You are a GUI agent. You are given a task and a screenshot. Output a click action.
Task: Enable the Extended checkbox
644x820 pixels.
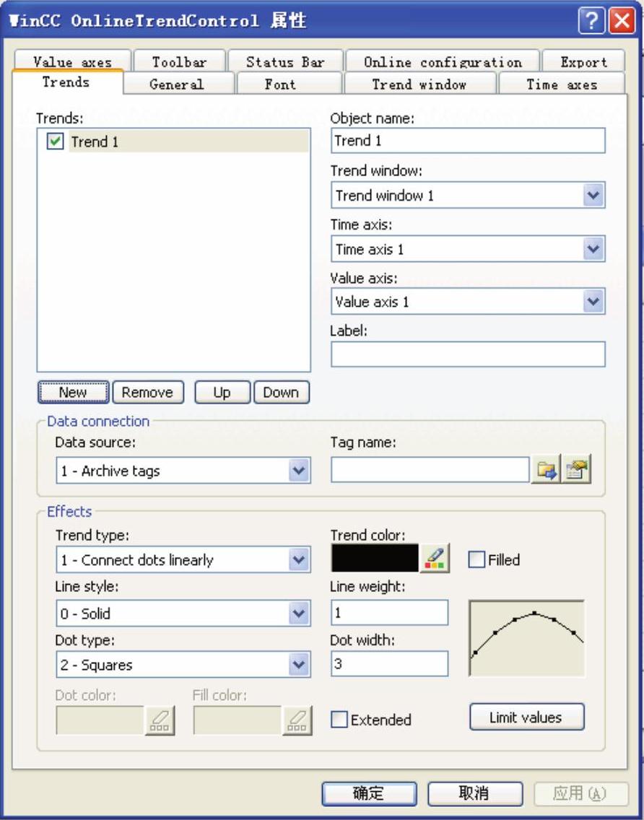339,720
